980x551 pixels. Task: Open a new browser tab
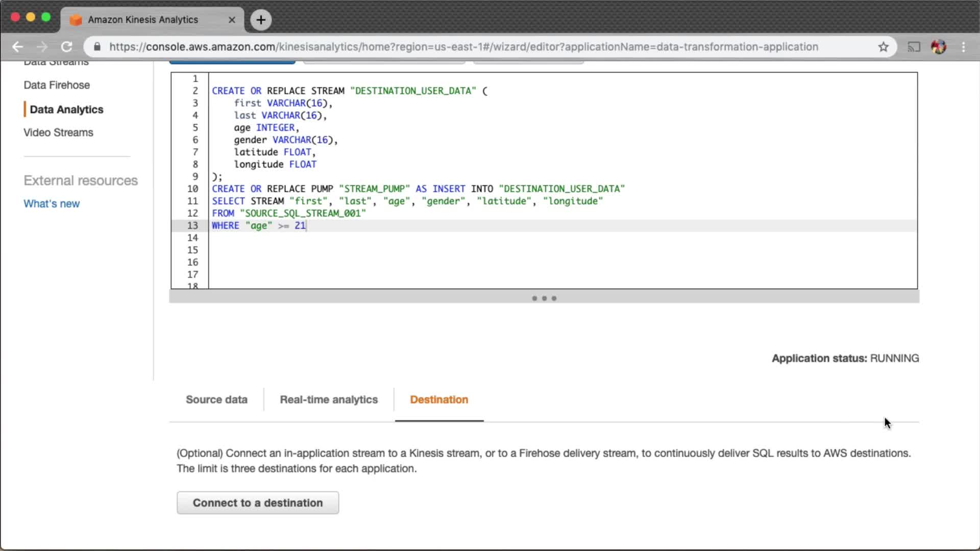(261, 20)
